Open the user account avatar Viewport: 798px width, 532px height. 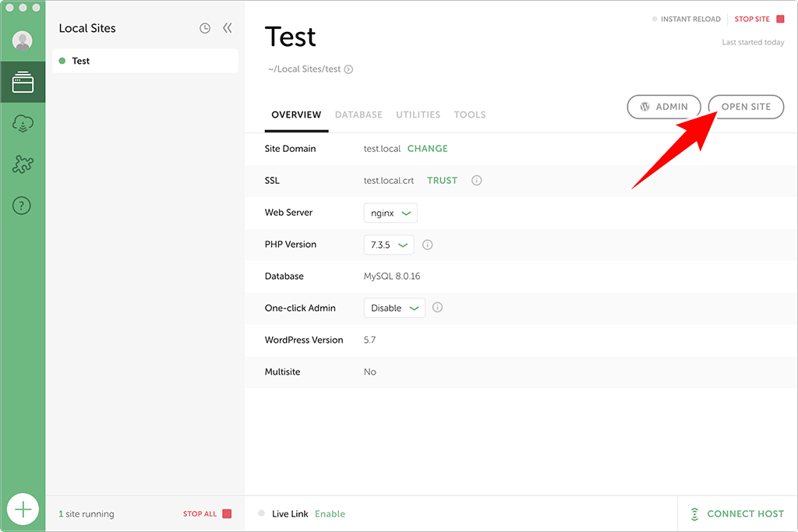coord(23,41)
